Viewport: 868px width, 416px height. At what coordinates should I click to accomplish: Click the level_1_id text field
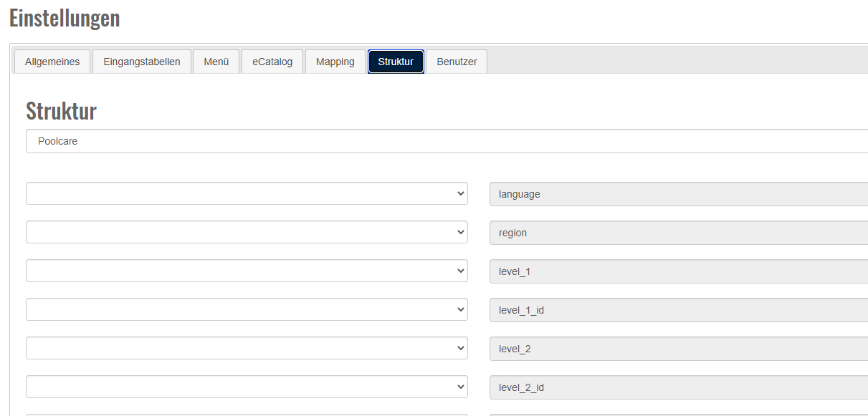(x=677, y=310)
